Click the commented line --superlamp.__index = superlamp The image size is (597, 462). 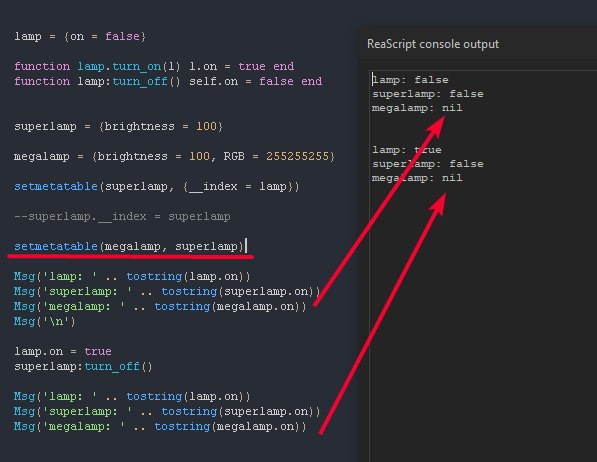pos(122,217)
